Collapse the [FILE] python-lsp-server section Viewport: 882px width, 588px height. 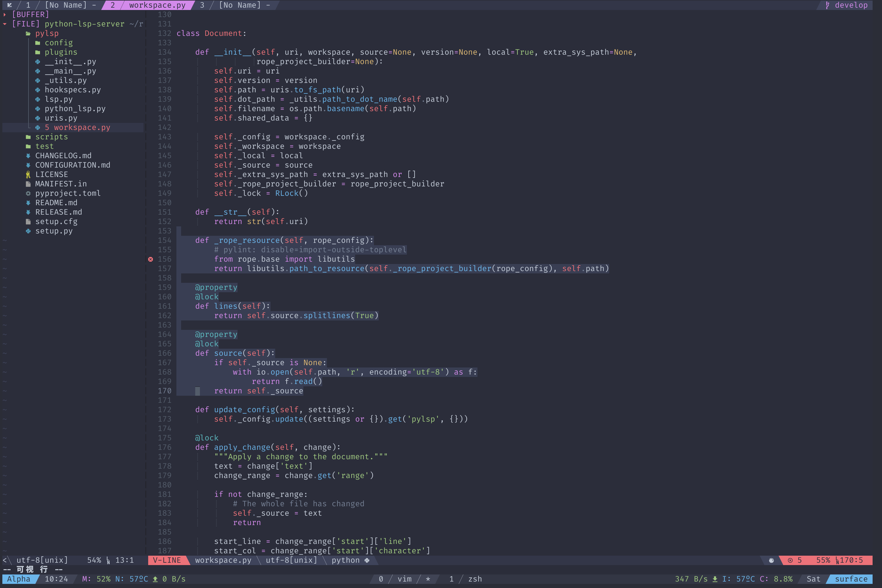click(4, 24)
